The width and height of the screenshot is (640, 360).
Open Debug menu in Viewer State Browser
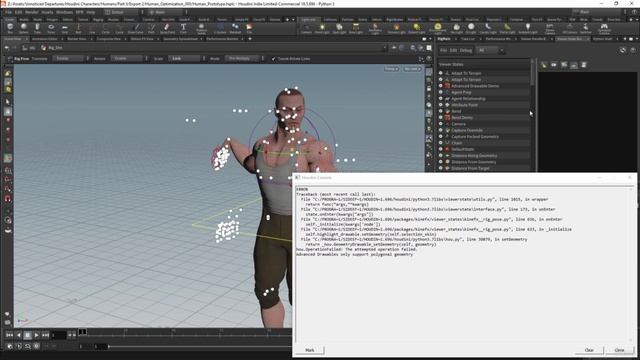pos(466,50)
